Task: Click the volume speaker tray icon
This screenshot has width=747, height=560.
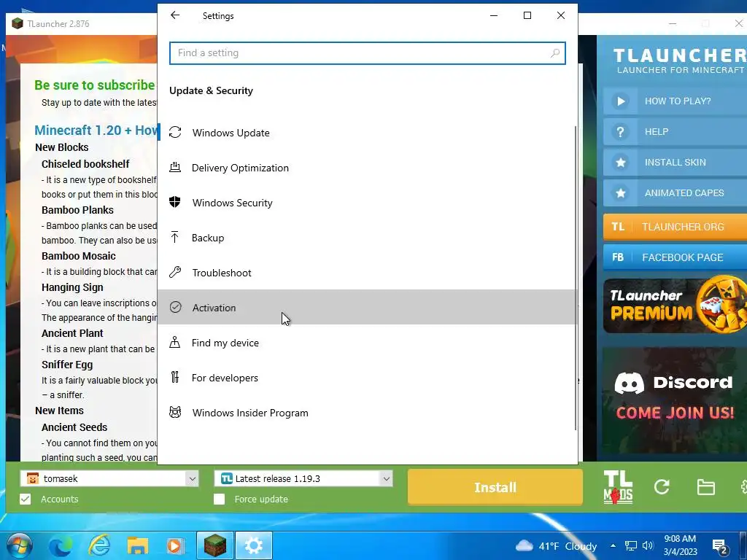Action: 648,545
